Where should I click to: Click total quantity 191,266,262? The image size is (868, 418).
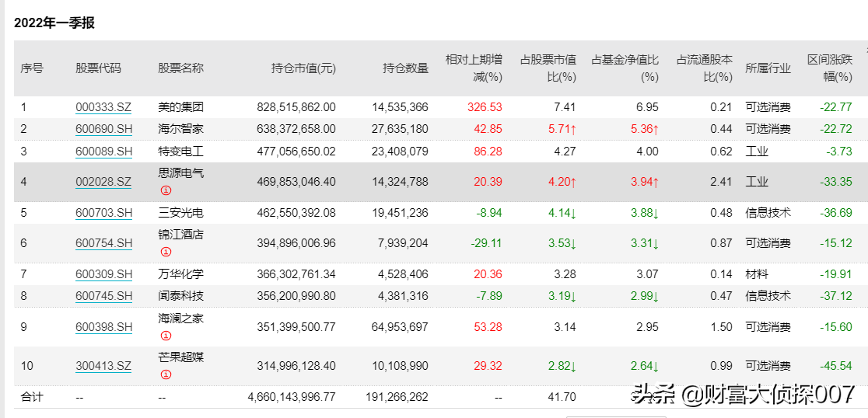[x=397, y=397]
